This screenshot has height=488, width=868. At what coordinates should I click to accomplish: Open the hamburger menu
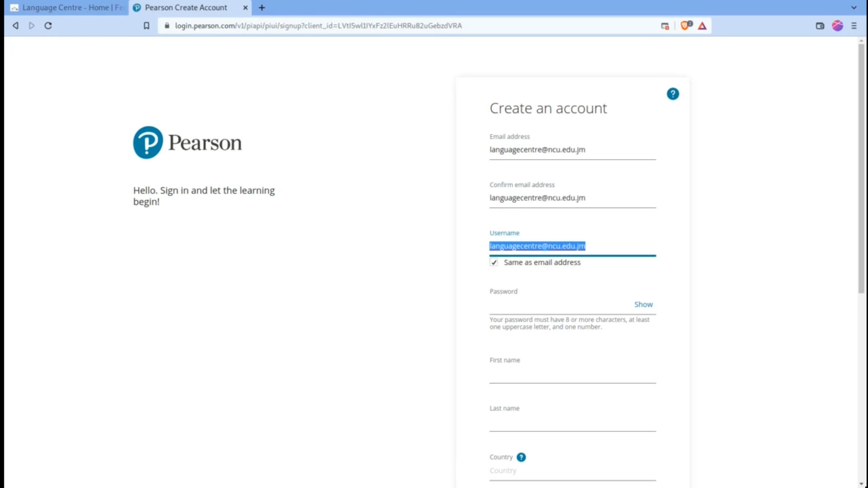tap(854, 26)
